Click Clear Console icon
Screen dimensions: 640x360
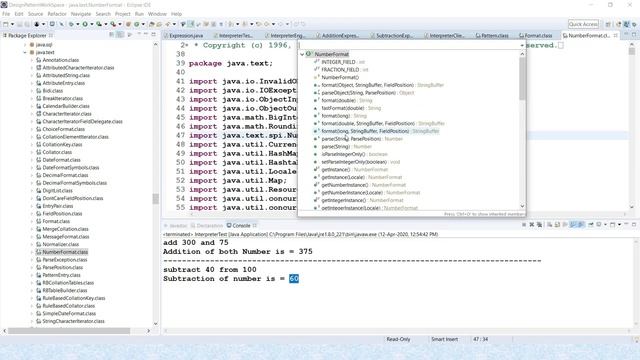pos(549,224)
